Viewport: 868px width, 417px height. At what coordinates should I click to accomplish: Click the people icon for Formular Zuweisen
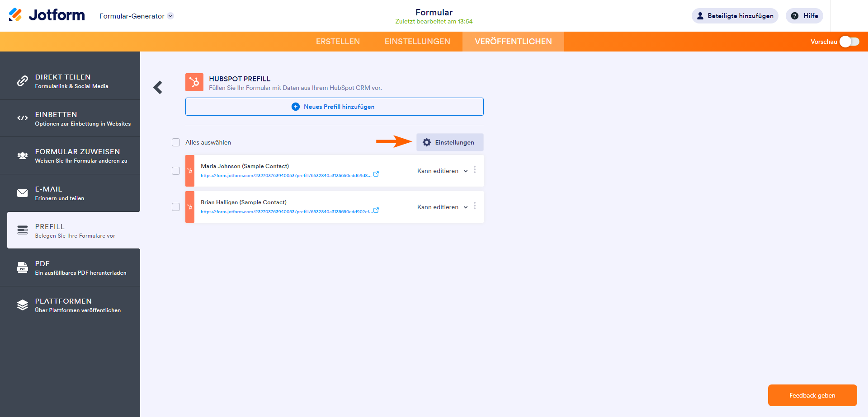pos(23,155)
